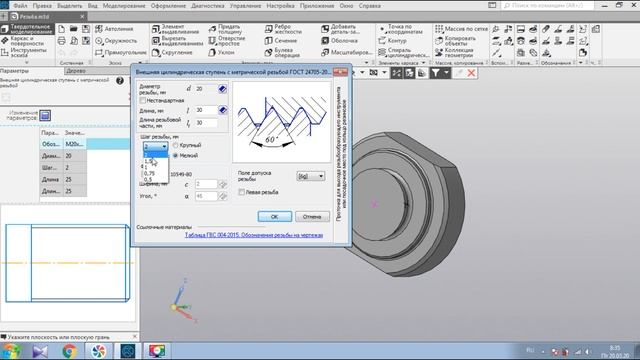This screenshot has height=360, width=640.
Task: Open the Таблица ГВС 004-2015 link
Action: click(254, 235)
